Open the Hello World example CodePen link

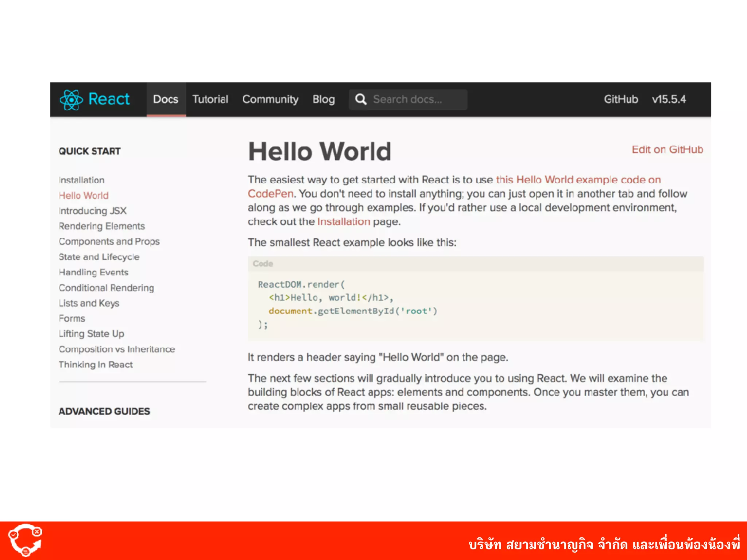pos(578,180)
